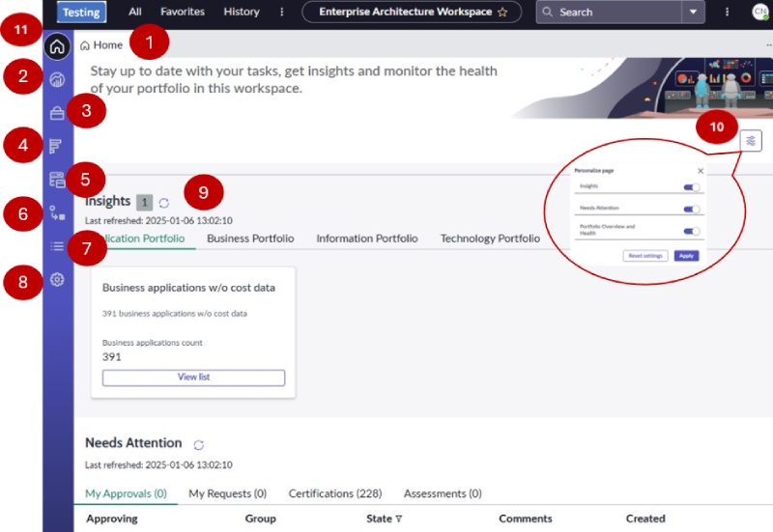This screenshot has width=773, height=532.
Task: Open the History menu
Action: [242, 12]
